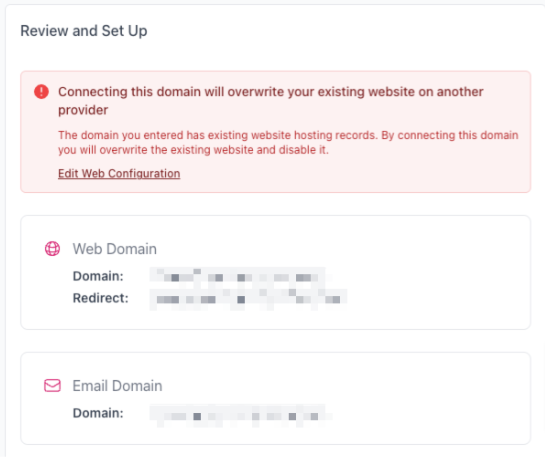Click the 'overwrite the existing website and disable it' line

(x=193, y=150)
